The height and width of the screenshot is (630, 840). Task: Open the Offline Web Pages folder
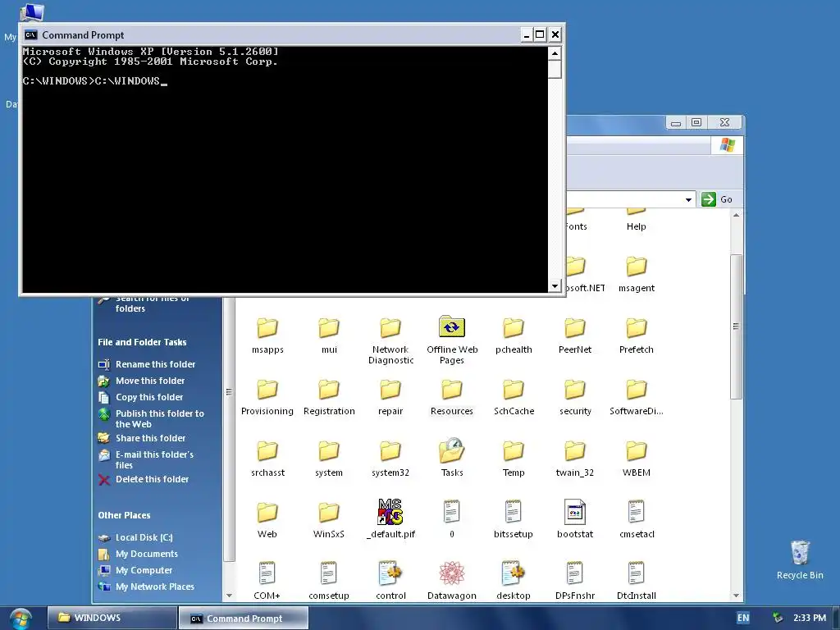pyautogui.click(x=452, y=340)
